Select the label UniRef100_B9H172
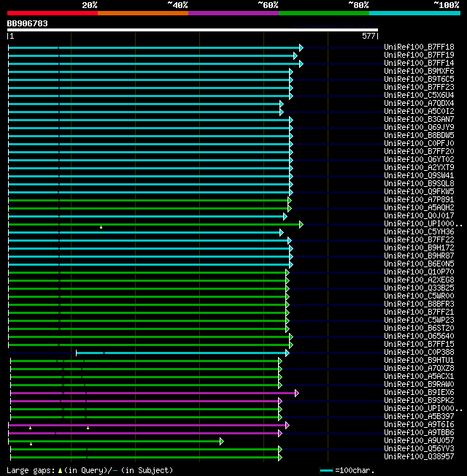The height and width of the screenshot is (476, 467). tap(419, 247)
